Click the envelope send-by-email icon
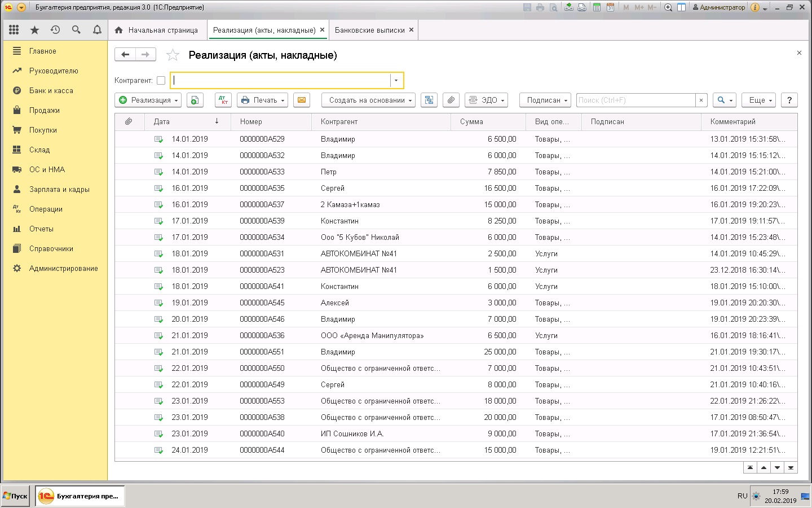 coord(302,100)
